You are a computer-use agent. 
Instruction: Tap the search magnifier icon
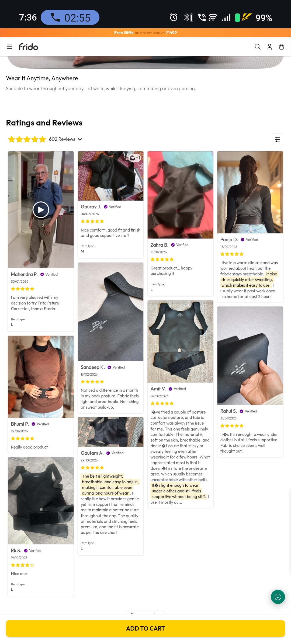pyautogui.click(x=258, y=47)
